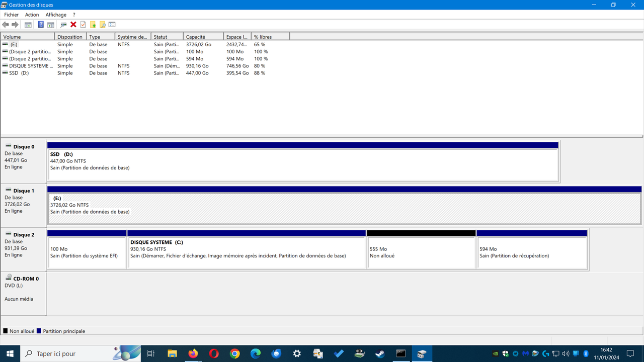Click the folder with magnifier toolbar icon
Viewport: 644px width, 362px height.
coord(103,25)
